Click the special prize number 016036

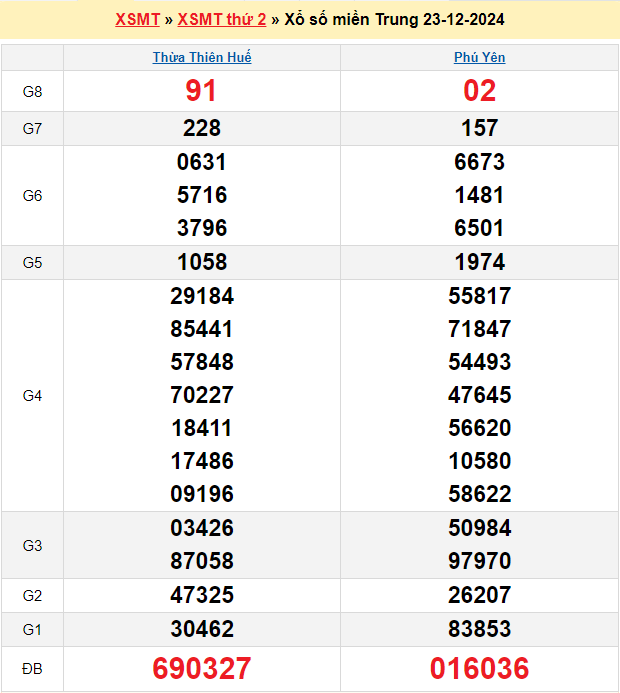[479, 668]
